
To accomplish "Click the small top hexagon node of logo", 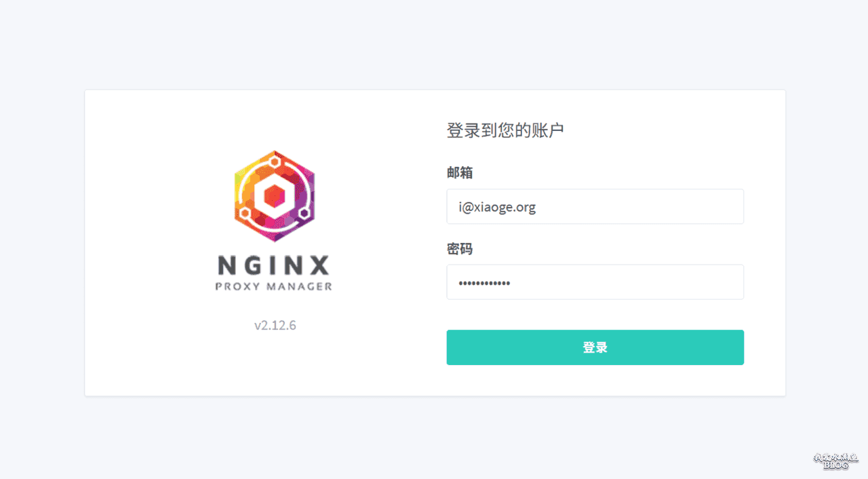I will click(275, 162).
